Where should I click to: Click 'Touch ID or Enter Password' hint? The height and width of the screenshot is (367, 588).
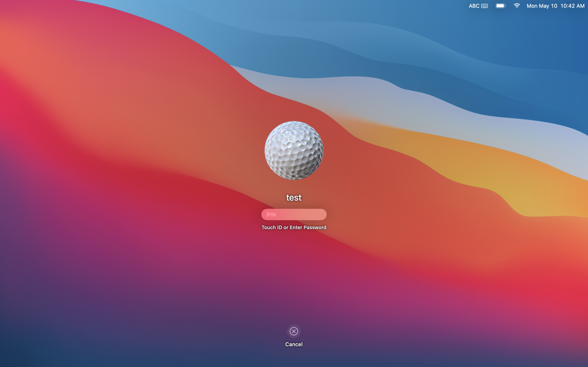click(x=294, y=228)
